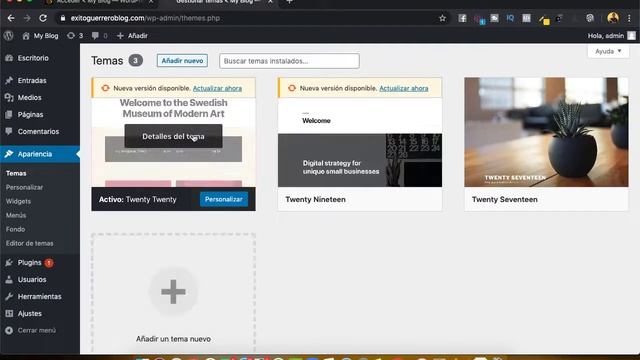The width and height of the screenshot is (640, 360).
Task: Open Temas submenu item
Action: (16, 173)
